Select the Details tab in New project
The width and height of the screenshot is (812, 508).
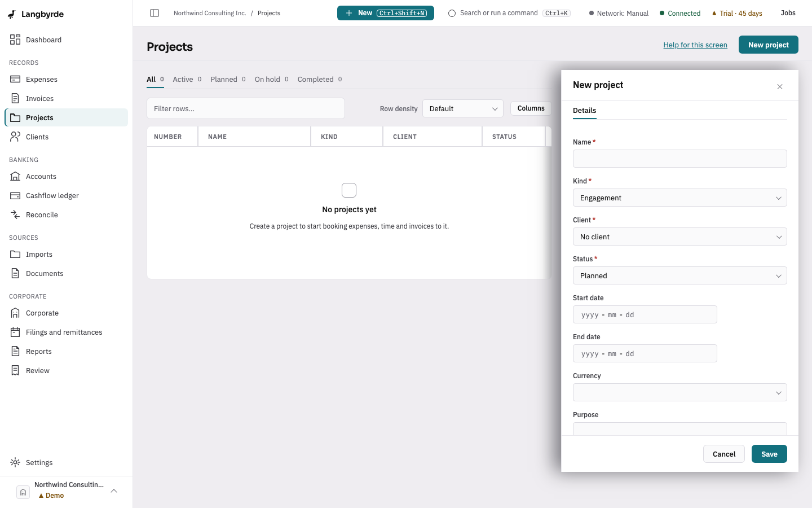click(x=585, y=111)
